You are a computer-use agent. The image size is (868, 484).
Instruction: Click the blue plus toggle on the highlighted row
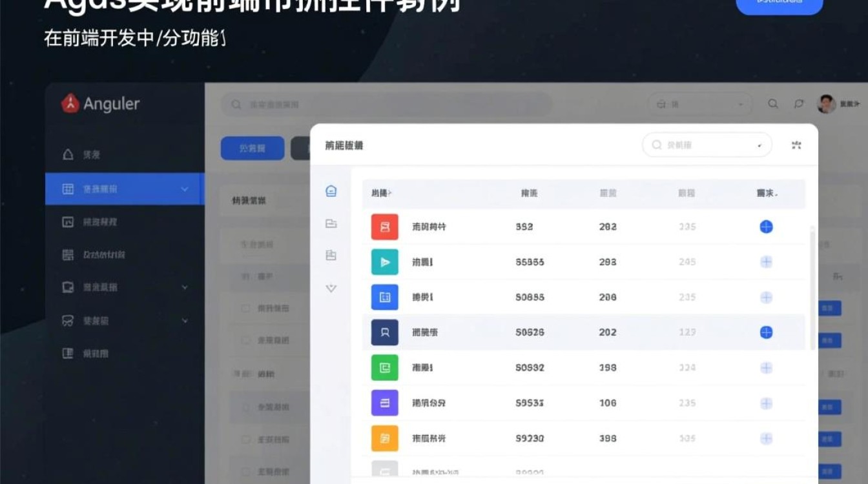pos(766,332)
